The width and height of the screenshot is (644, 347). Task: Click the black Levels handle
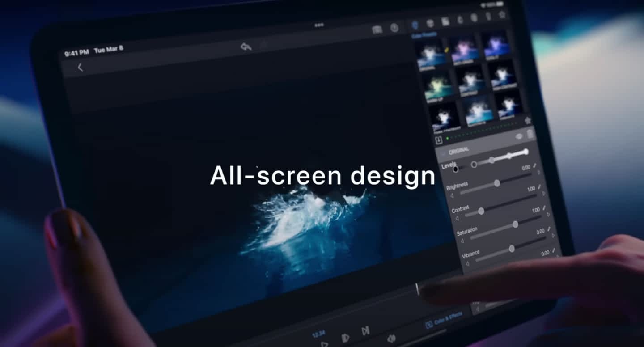click(x=455, y=169)
